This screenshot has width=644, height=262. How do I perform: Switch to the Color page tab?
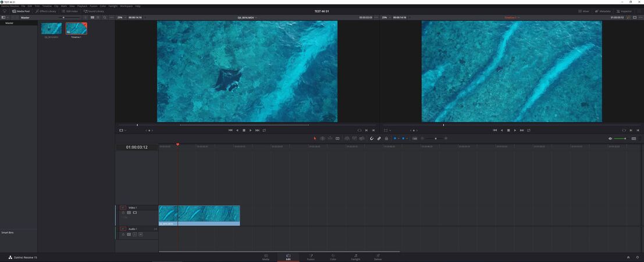click(333, 257)
